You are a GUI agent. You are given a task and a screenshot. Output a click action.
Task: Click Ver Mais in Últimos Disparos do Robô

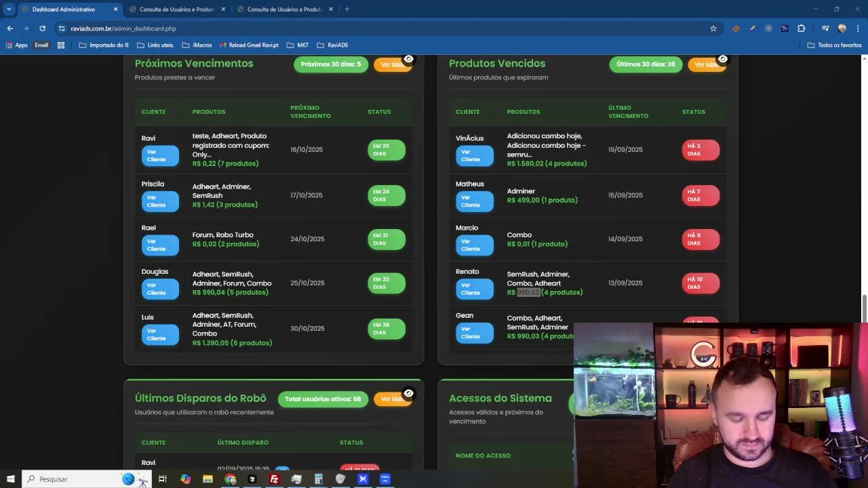click(x=393, y=399)
